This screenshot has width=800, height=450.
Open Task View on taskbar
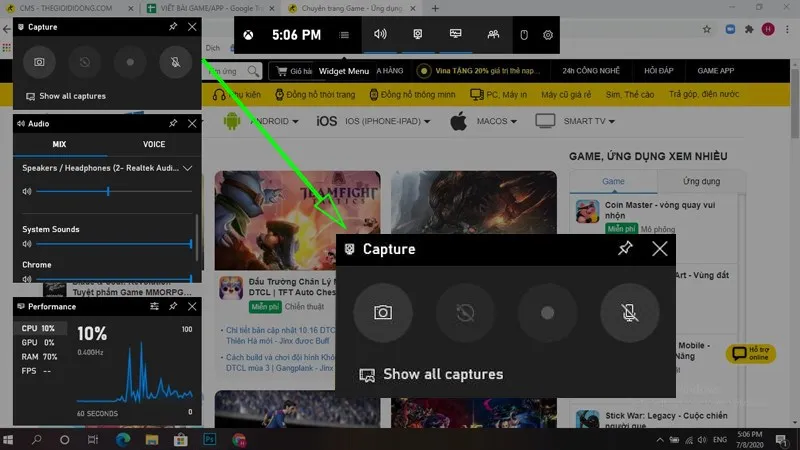(x=92, y=439)
